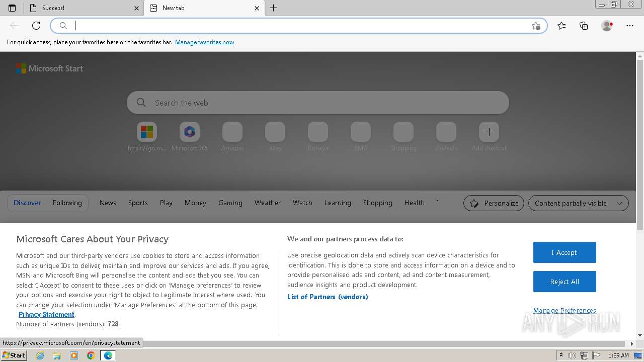
Task: Open Manage Preferences link
Action: pos(565,311)
